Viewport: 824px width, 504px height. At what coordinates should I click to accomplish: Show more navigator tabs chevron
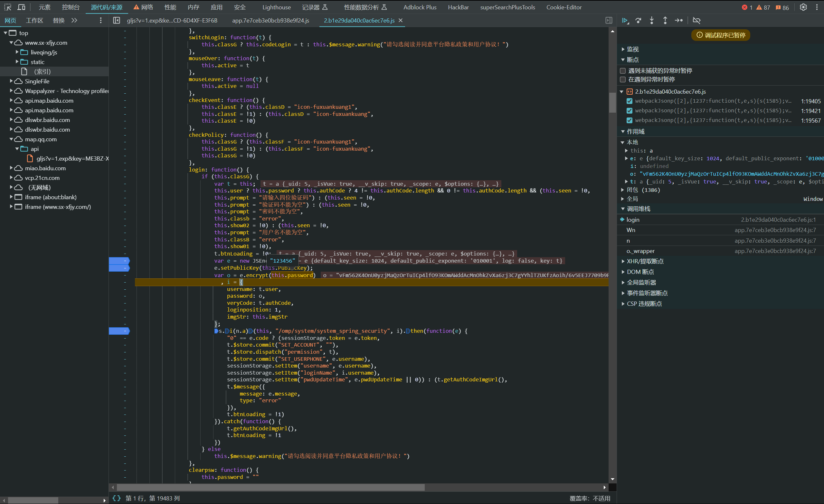[74, 20]
